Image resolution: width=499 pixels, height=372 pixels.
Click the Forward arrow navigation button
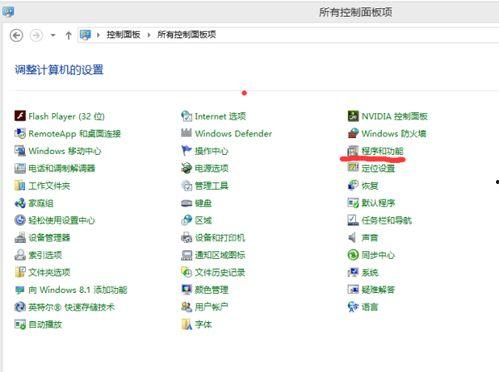[36, 35]
